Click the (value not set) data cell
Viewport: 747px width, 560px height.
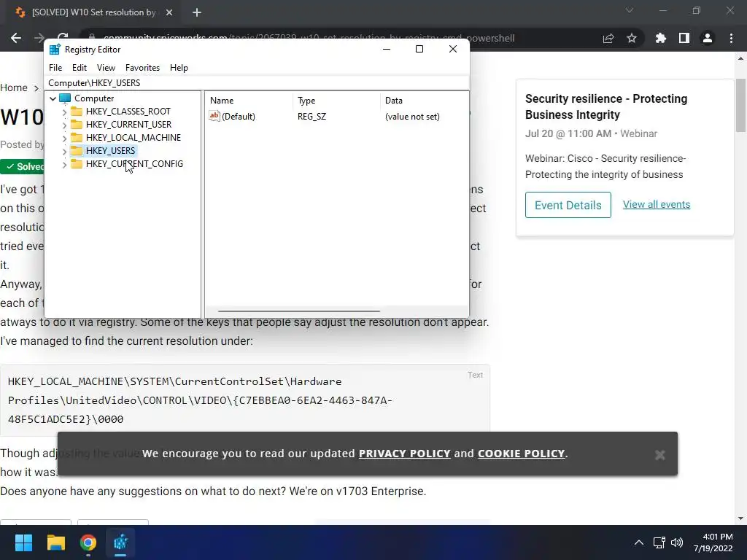(412, 117)
